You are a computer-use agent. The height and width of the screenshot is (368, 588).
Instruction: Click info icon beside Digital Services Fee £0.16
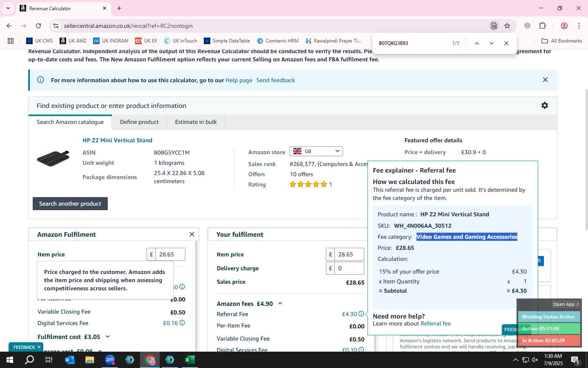[x=182, y=323]
